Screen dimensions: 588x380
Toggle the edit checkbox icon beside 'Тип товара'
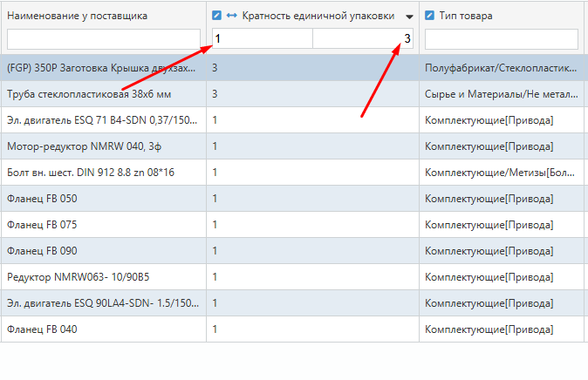pos(429,16)
